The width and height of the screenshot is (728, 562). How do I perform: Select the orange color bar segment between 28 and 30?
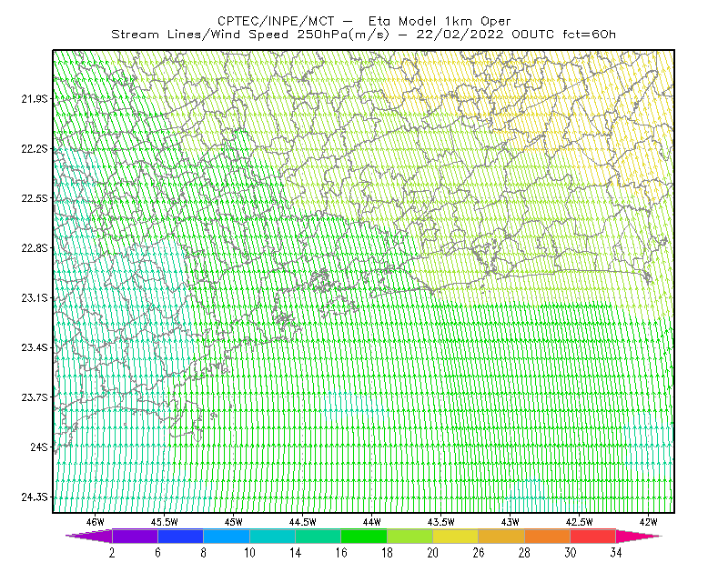click(x=548, y=536)
